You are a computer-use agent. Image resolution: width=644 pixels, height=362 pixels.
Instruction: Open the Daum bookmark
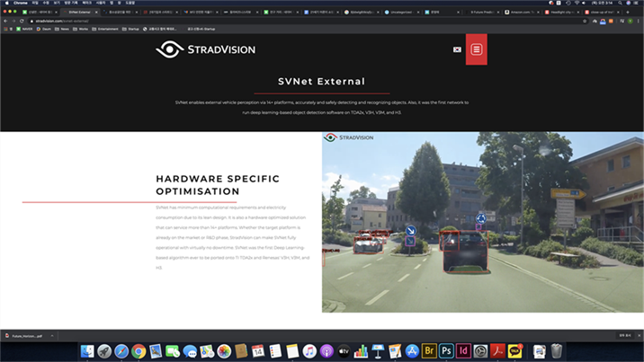(x=43, y=29)
